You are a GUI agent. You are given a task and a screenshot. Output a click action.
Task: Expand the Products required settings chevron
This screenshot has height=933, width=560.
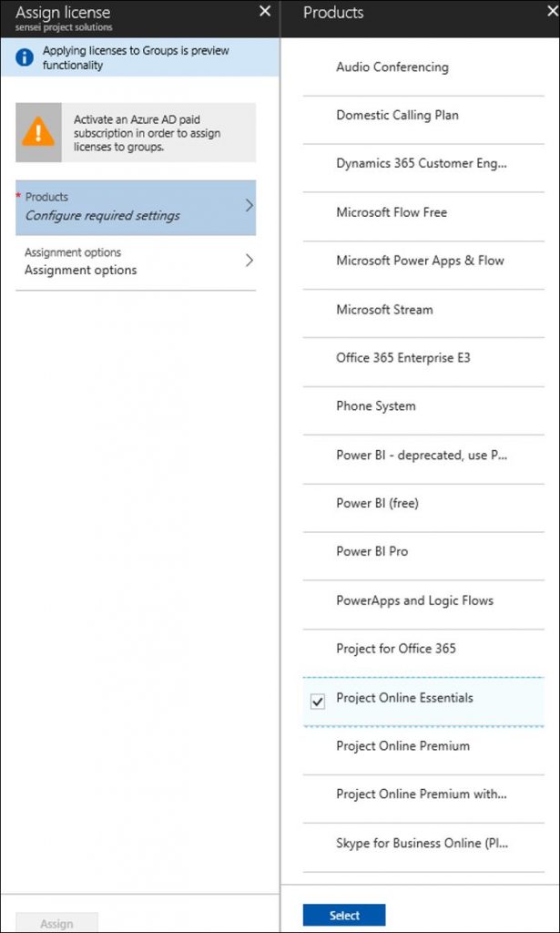249,206
